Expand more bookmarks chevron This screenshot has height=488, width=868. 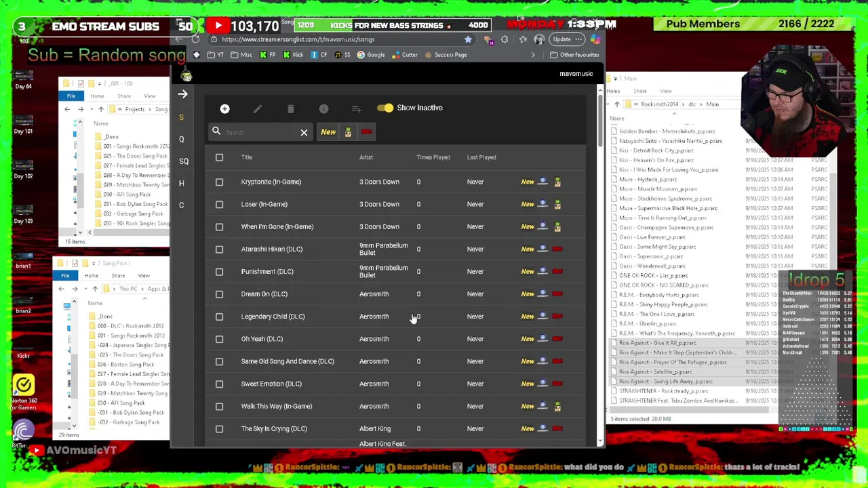tap(533, 55)
